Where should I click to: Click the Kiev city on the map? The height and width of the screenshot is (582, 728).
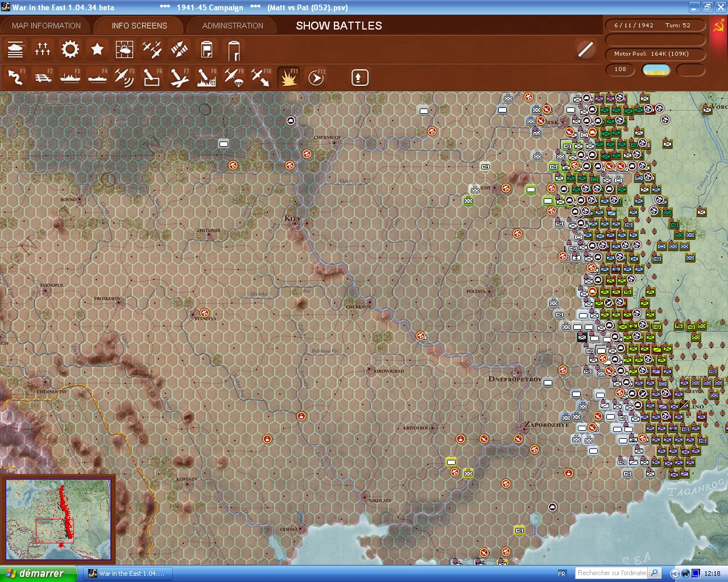(295, 224)
